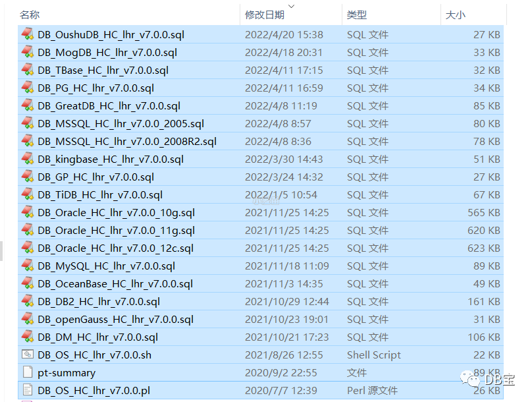Click the icon of DB_MSSQL_HC_lhr_v7.0.0_2008R2.sql

pos(28,141)
